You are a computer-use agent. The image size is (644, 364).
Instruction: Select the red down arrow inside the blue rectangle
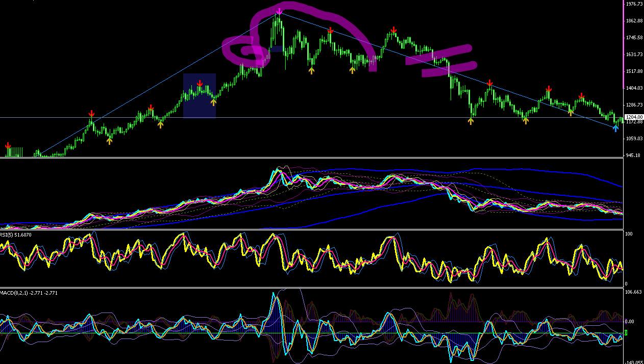(200, 84)
